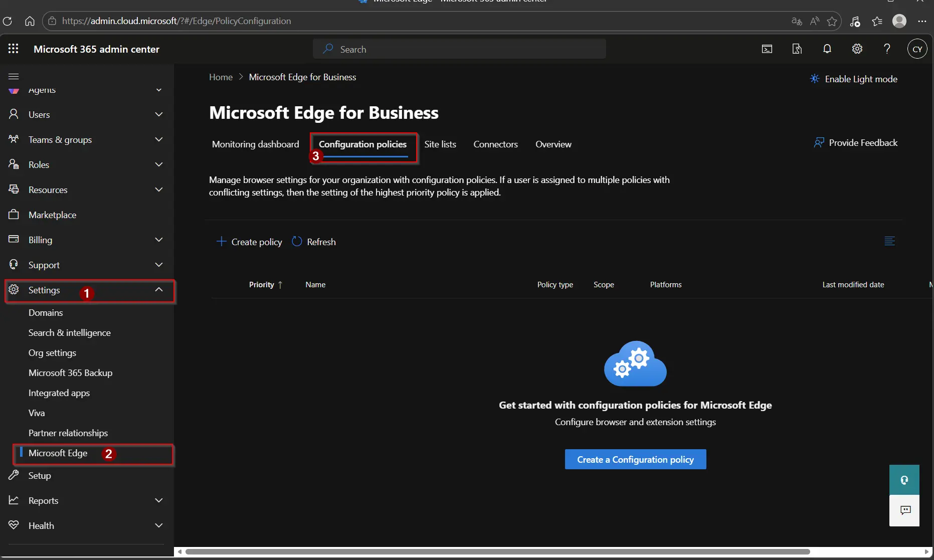Open the app launcher waffle icon

click(14, 49)
